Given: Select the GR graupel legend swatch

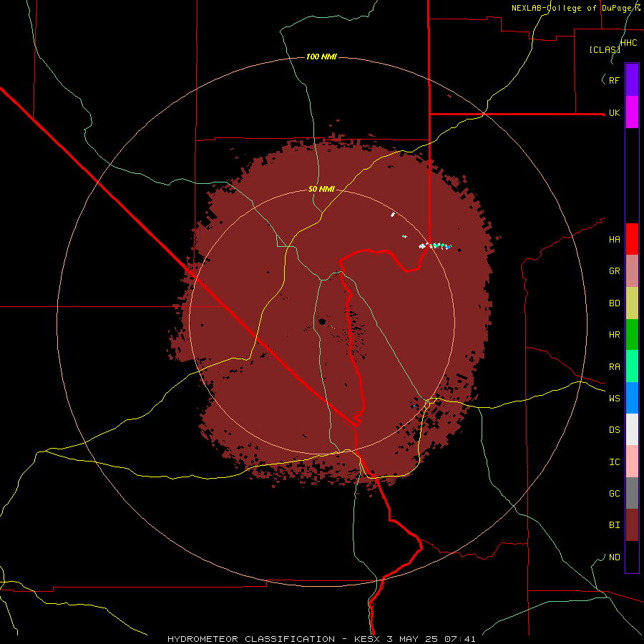Looking at the screenshot, I should coord(632,271).
